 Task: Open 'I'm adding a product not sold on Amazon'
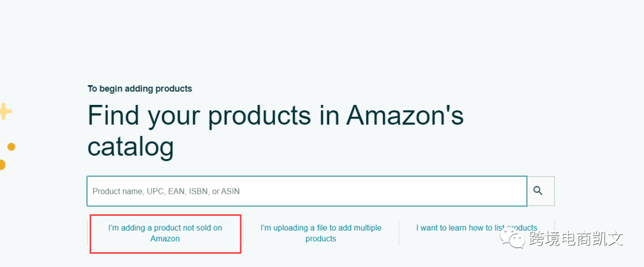(x=165, y=233)
